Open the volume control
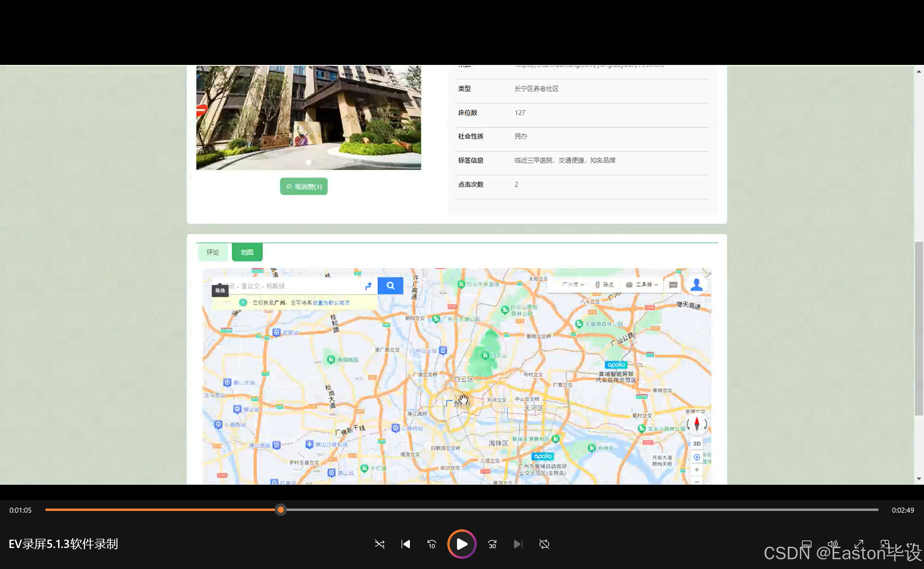The image size is (924, 569). [832, 544]
